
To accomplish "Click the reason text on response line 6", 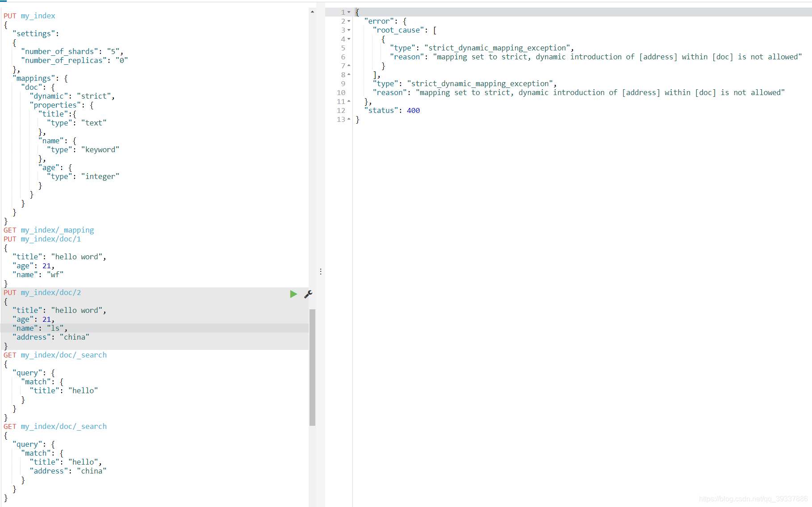I will point(618,57).
